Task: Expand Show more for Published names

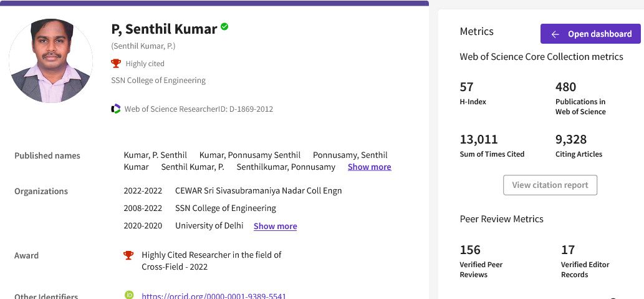Action: point(369,167)
